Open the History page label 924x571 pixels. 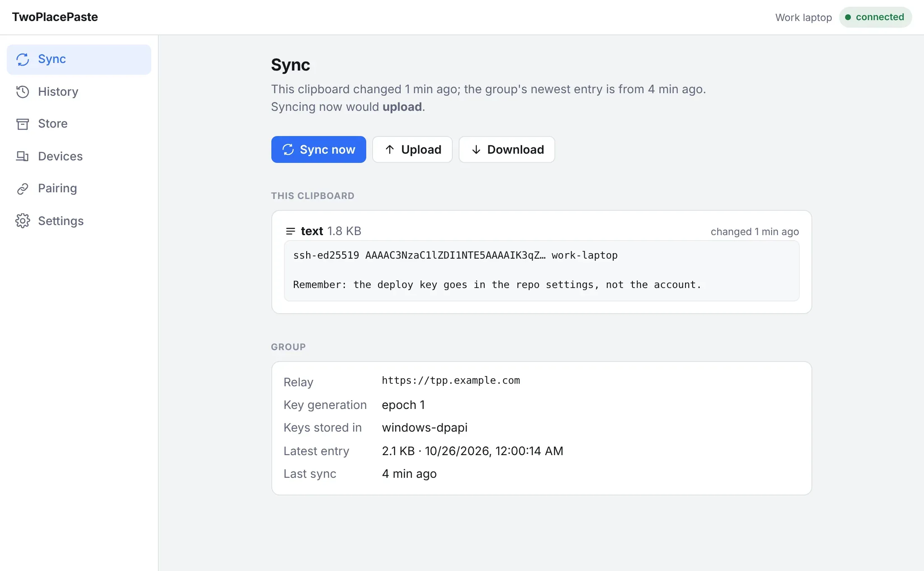click(x=58, y=92)
